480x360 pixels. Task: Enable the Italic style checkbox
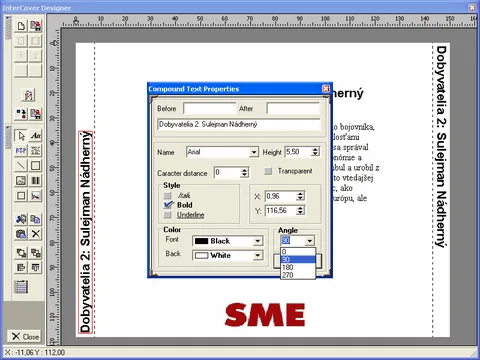tap(168, 196)
